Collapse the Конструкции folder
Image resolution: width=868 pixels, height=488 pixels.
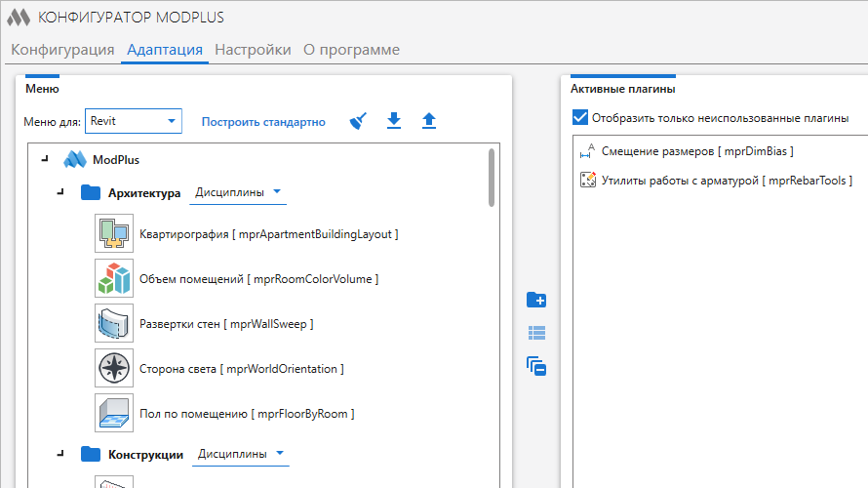click(60, 454)
